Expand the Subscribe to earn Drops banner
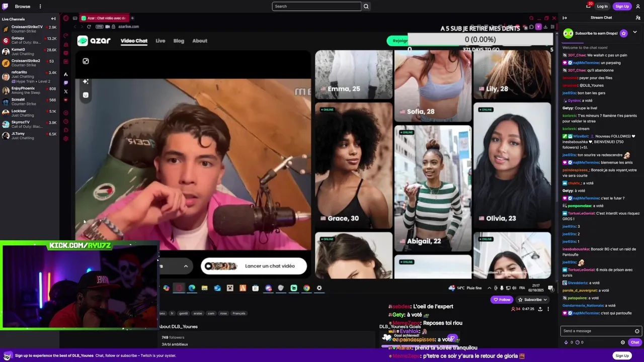 [x=635, y=33]
